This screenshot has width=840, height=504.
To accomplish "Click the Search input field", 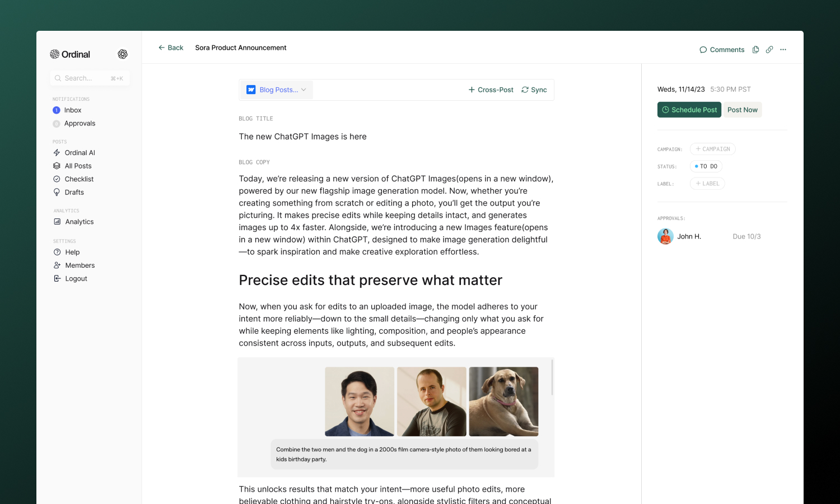I will [90, 78].
